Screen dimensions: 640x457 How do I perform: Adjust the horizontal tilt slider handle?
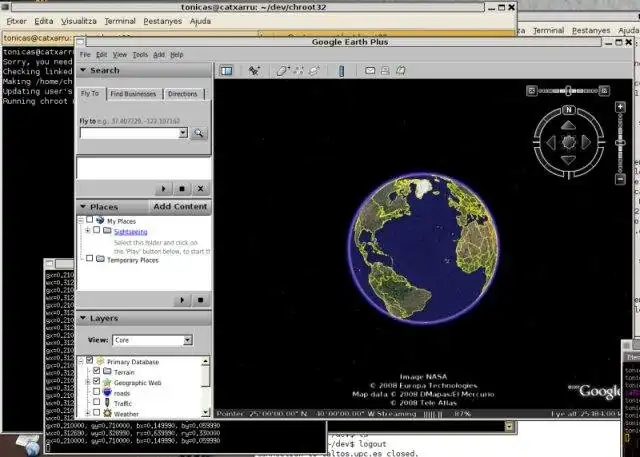(x=568, y=91)
